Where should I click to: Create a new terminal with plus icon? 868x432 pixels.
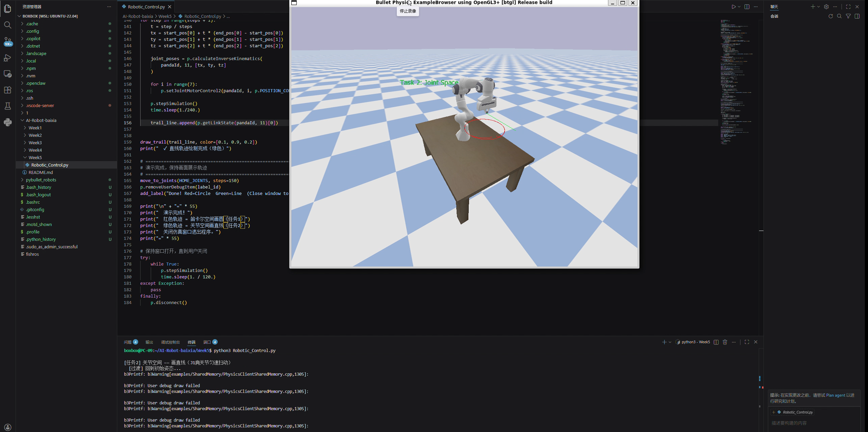point(664,342)
